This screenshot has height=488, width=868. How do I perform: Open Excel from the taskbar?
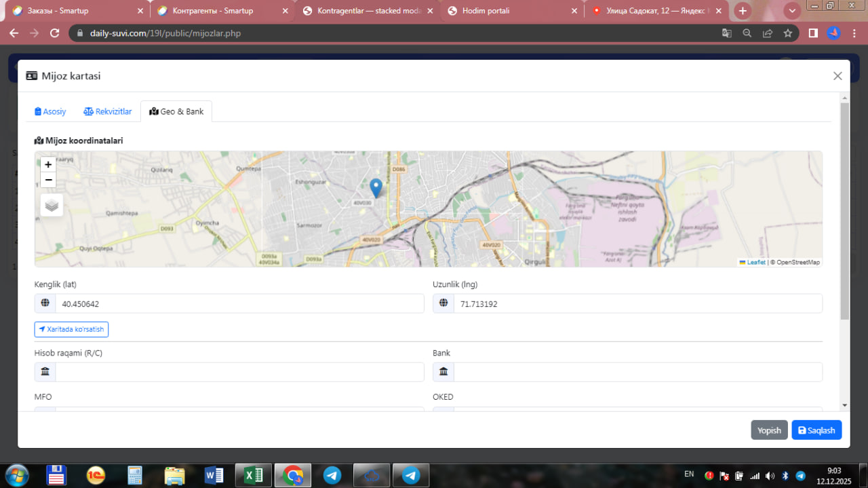click(x=254, y=475)
